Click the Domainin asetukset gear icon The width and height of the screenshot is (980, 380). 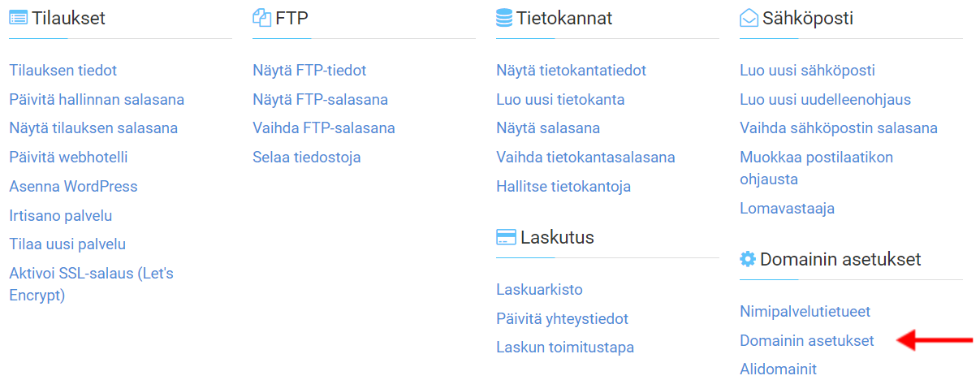[x=748, y=259]
